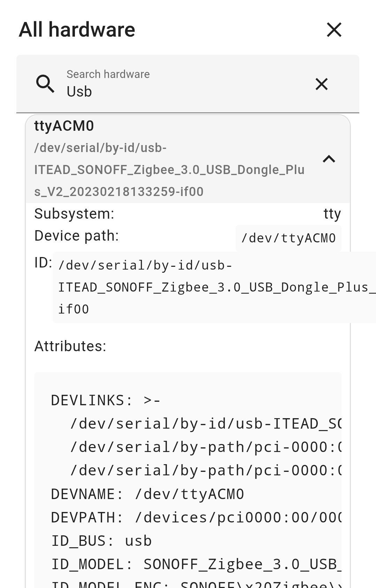Close the All hardware dialog
Viewport: 376px width, 588px height.
(334, 30)
